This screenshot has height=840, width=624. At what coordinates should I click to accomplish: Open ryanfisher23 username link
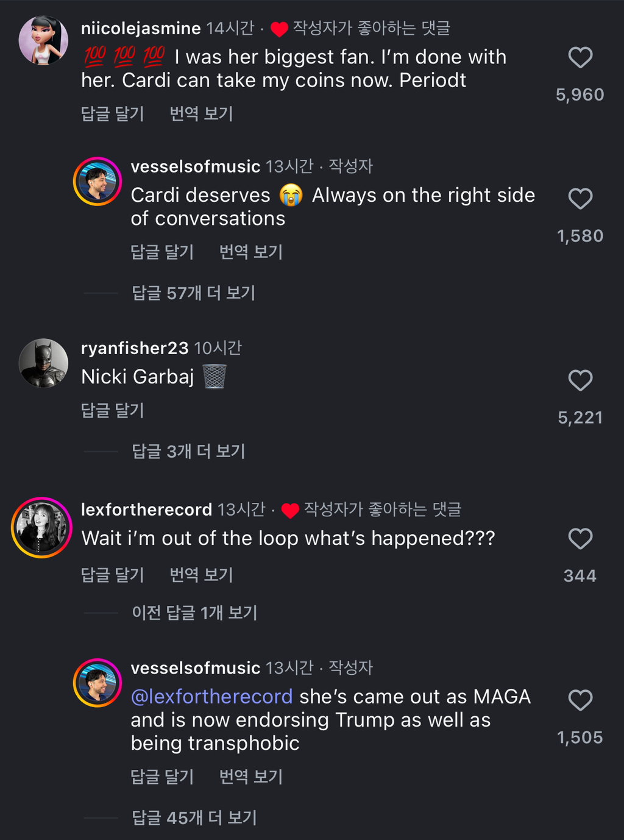coord(135,348)
